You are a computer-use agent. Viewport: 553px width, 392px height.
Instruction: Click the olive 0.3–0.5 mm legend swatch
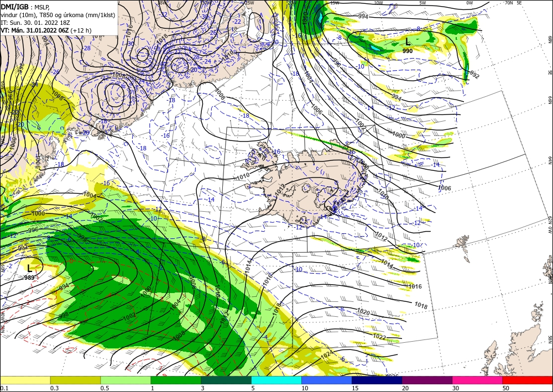pos(75,380)
